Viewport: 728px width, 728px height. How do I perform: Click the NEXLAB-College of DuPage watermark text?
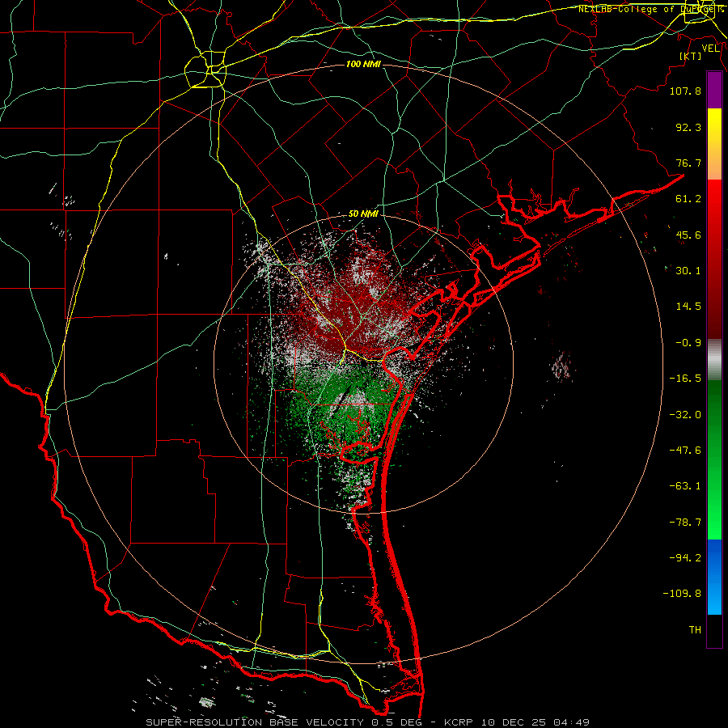pos(651,9)
